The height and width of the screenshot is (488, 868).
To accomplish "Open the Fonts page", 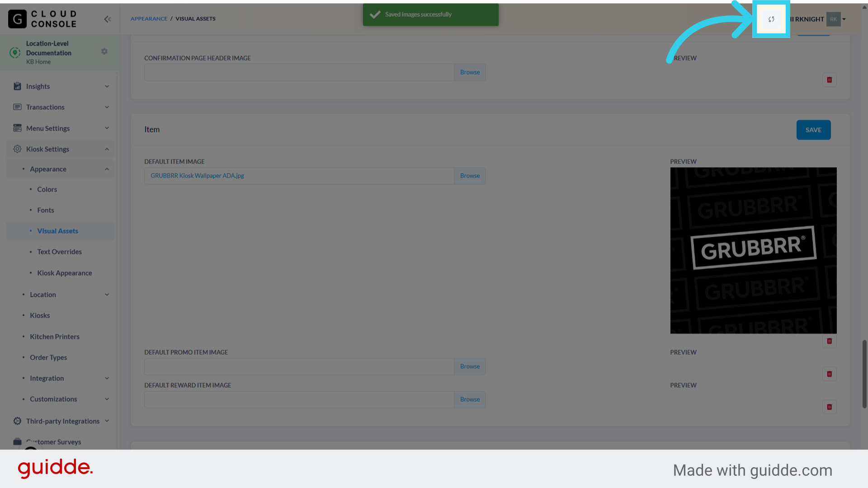I will pos(46,210).
